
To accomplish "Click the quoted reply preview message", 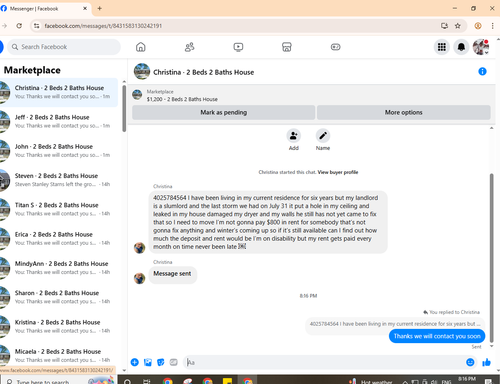I will [395, 324].
